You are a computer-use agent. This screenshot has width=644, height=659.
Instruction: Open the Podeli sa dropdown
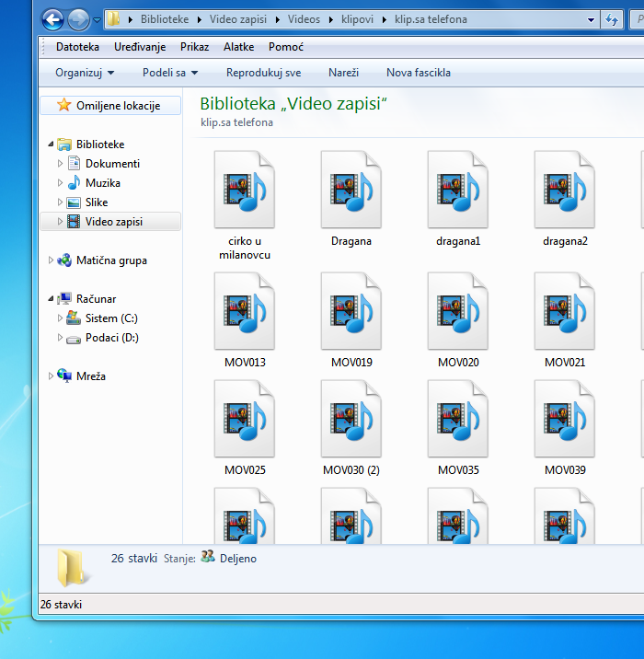pyautogui.click(x=170, y=73)
